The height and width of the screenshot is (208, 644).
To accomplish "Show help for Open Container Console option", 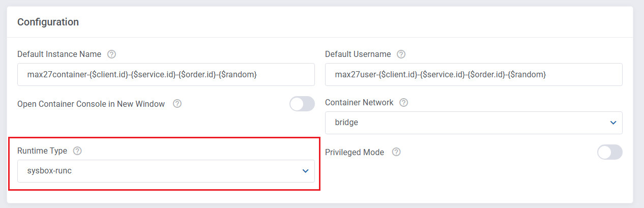I will [177, 104].
